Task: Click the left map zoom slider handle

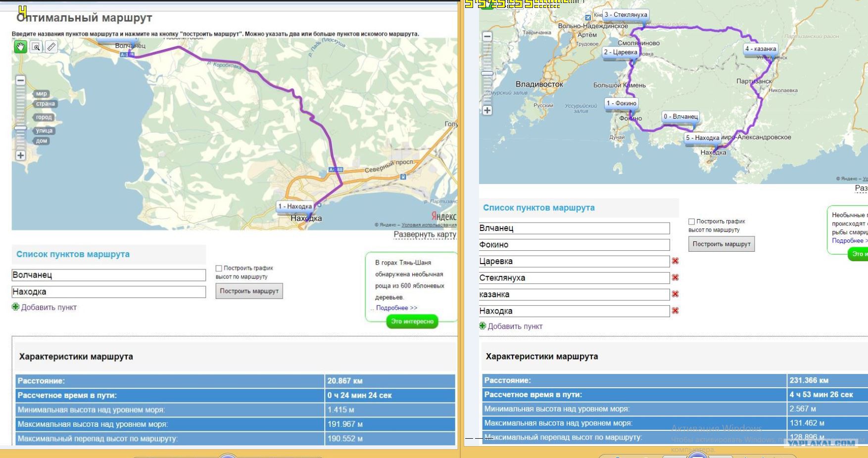Action: pyautogui.click(x=20, y=128)
